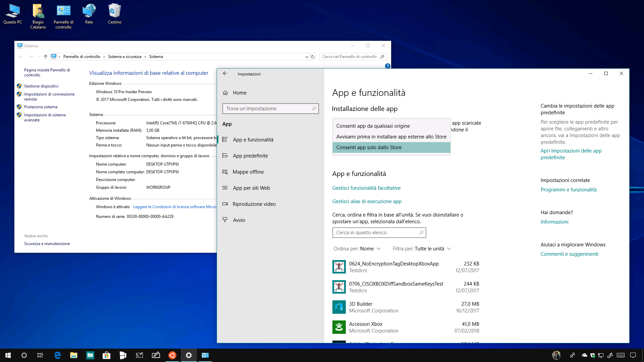Open OneDrive cloud icon in system tray
Screen dimensions: 644x362
[585, 355]
